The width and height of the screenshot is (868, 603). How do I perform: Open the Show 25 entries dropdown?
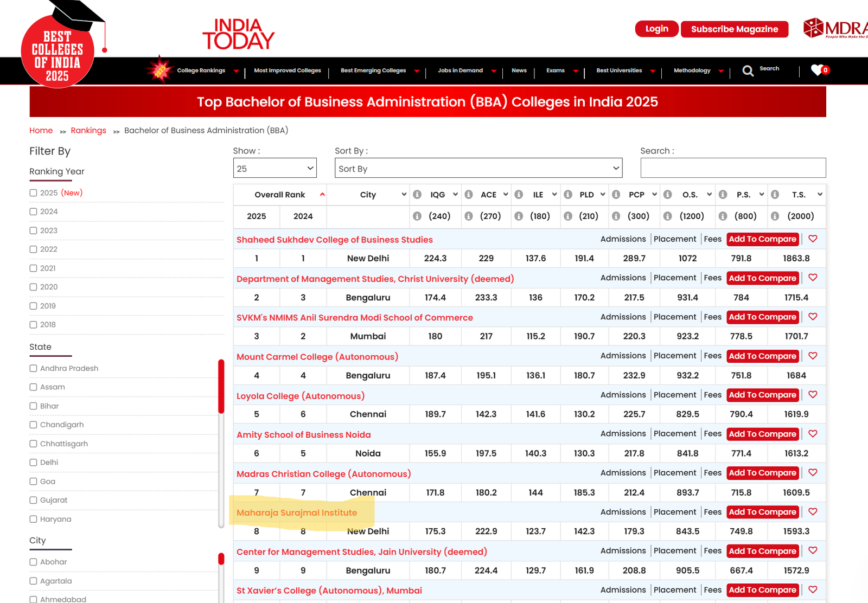click(275, 168)
